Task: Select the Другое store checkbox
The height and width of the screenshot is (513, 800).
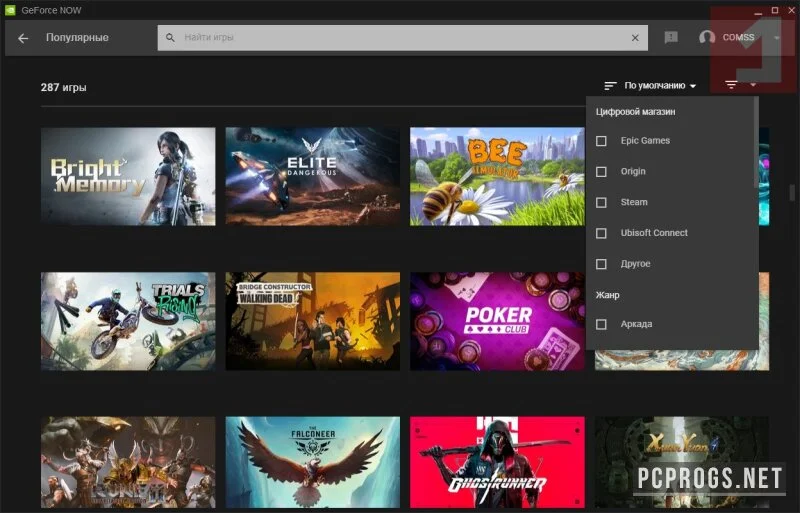Action: (602, 264)
